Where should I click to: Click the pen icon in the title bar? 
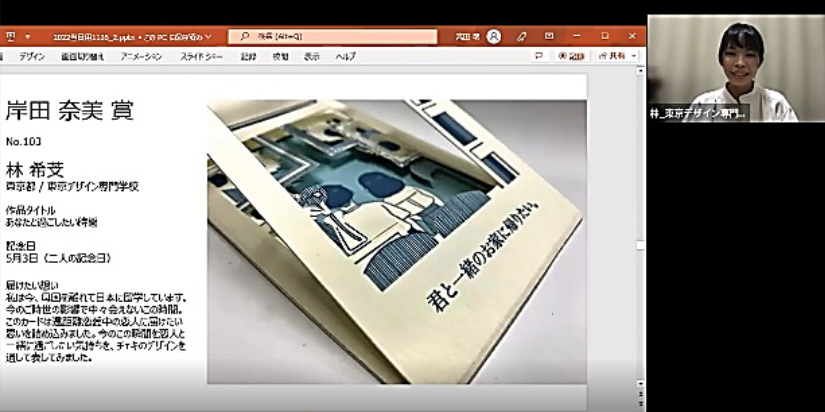521,36
